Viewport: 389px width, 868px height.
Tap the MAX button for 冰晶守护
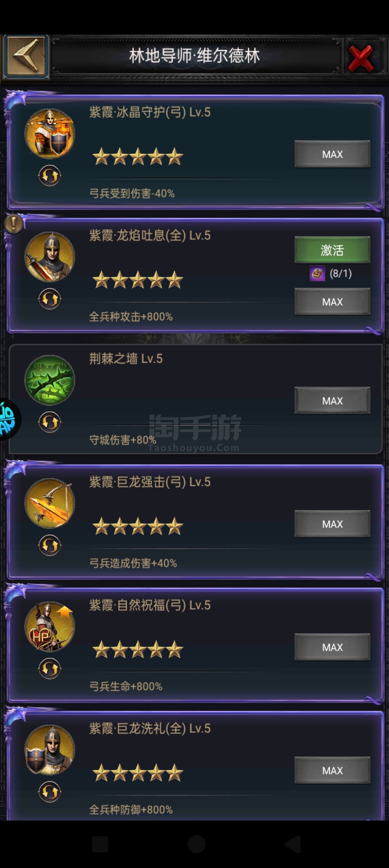pos(332,154)
